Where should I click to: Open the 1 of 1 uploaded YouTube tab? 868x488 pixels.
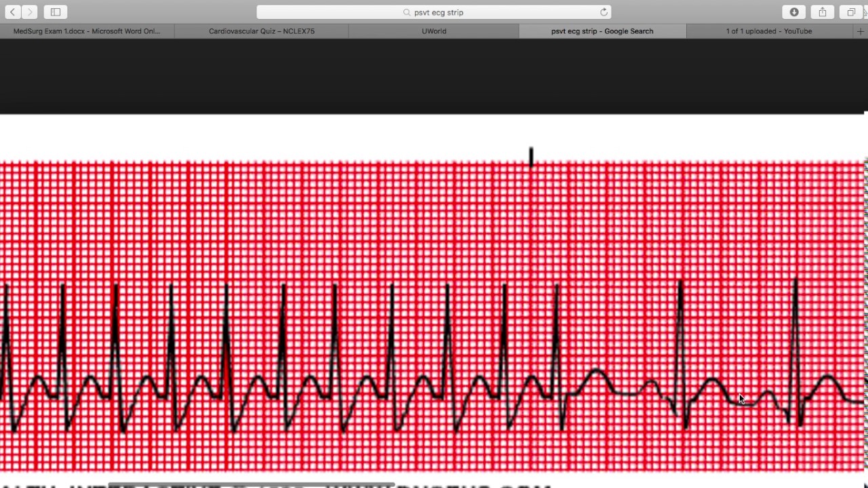tap(768, 31)
